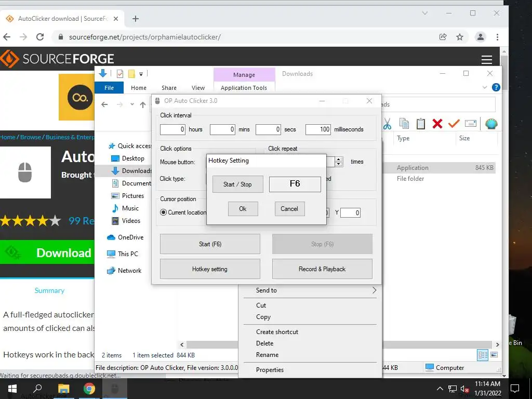The image size is (532, 399).
Task: Click Cancel in Hotkey Setting dialog
Action: (289, 209)
